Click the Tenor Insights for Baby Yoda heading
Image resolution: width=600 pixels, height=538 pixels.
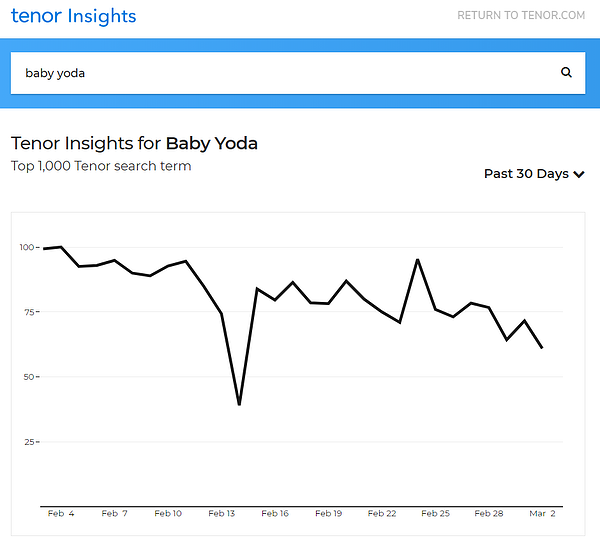click(x=134, y=143)
